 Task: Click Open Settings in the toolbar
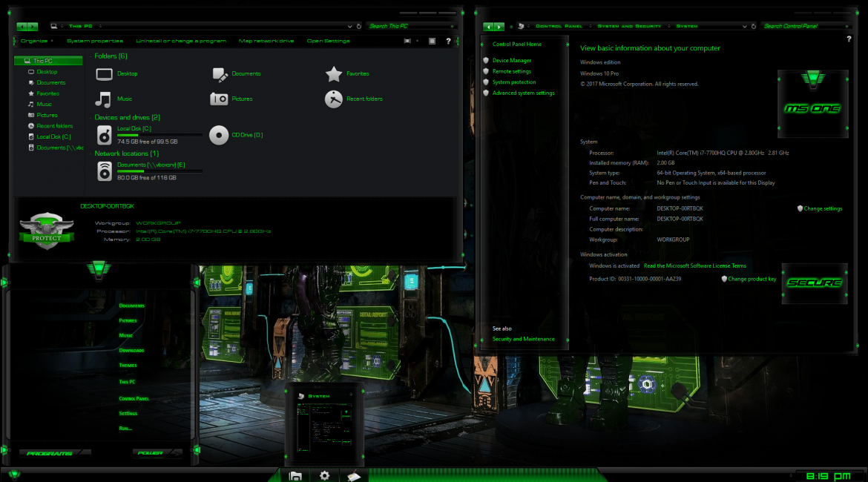tap(328, 41)
